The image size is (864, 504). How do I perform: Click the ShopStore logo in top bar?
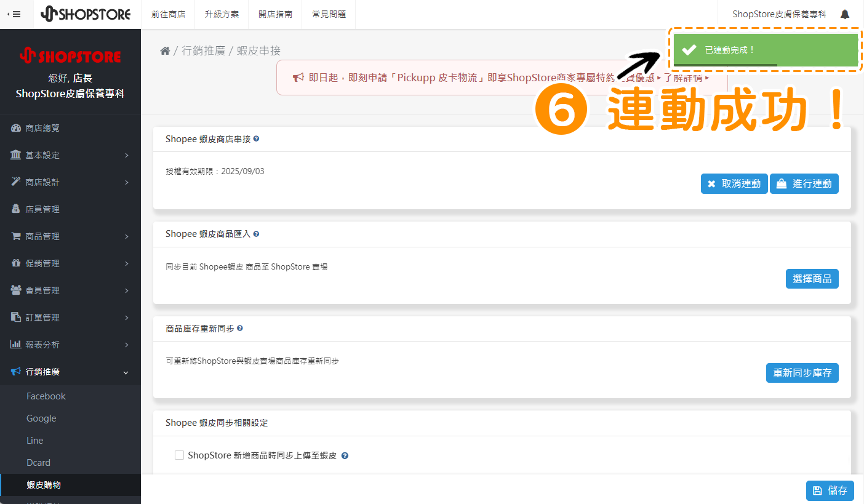point(86,14)
